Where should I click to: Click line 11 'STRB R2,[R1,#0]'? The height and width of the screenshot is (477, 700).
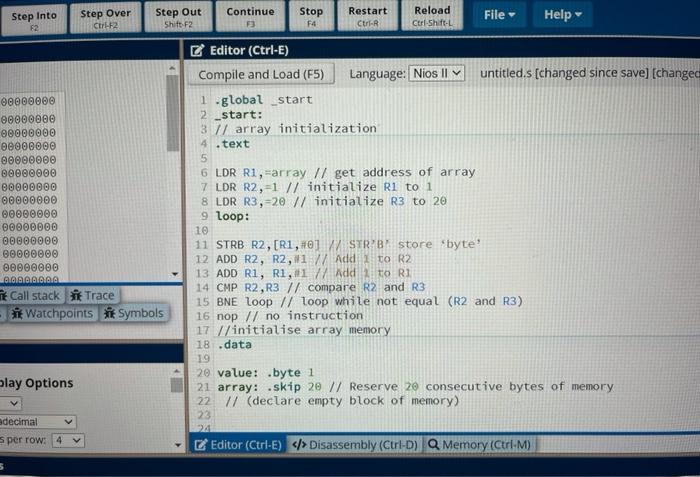(348, 245)
